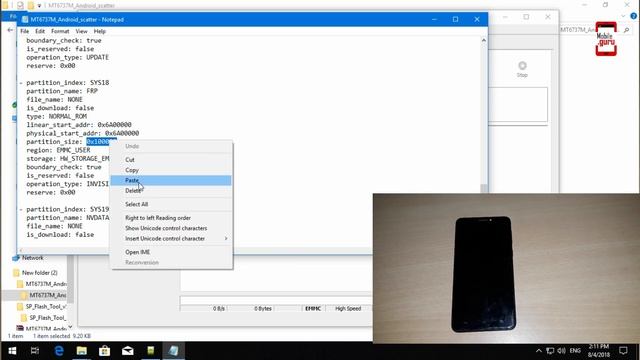Select the highlighted MT6737M_An folder in tree

[47, 295]
